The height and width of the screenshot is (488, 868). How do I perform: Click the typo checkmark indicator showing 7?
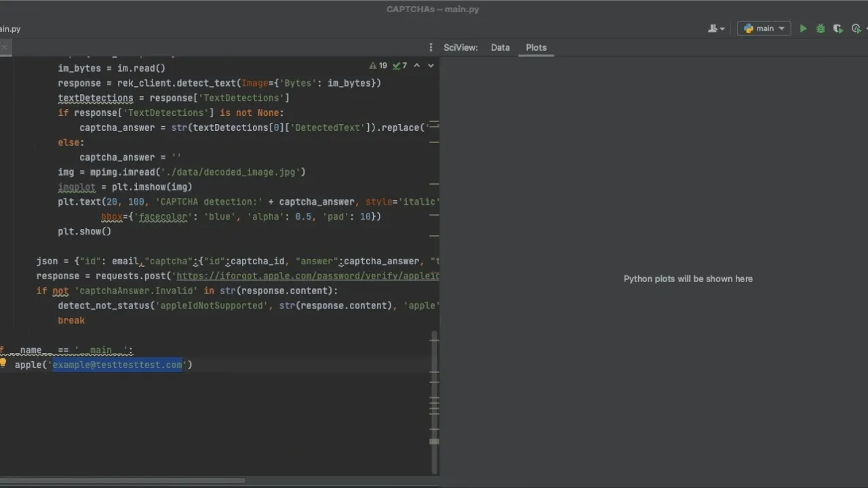point(400,66)
